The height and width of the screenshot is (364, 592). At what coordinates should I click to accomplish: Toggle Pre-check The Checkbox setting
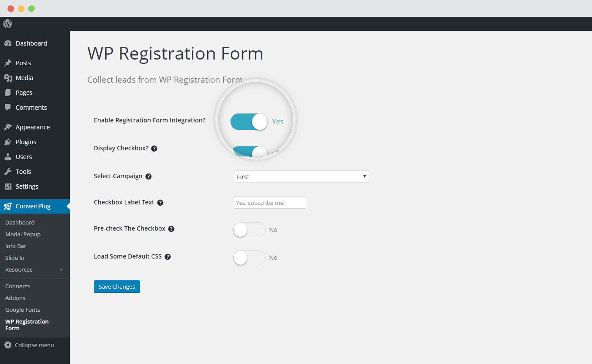point(249,230)
